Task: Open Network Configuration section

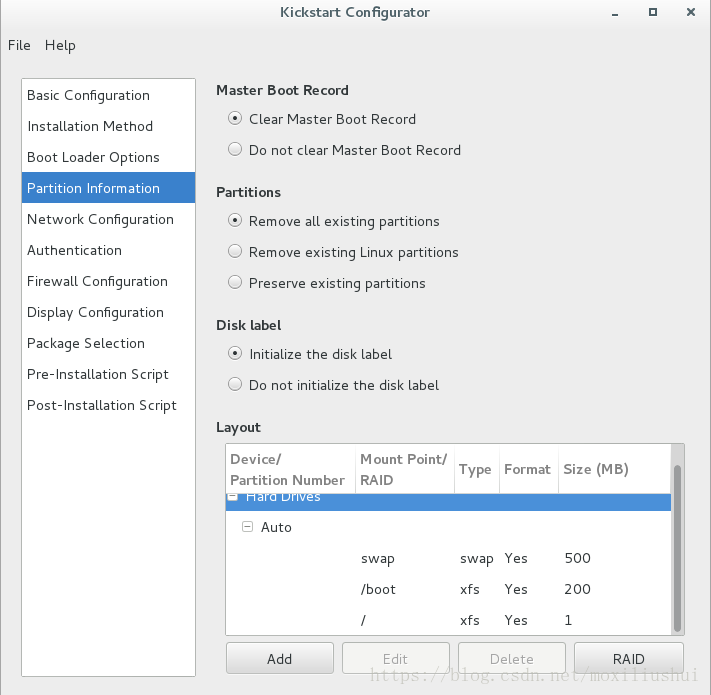Action: 108,219
